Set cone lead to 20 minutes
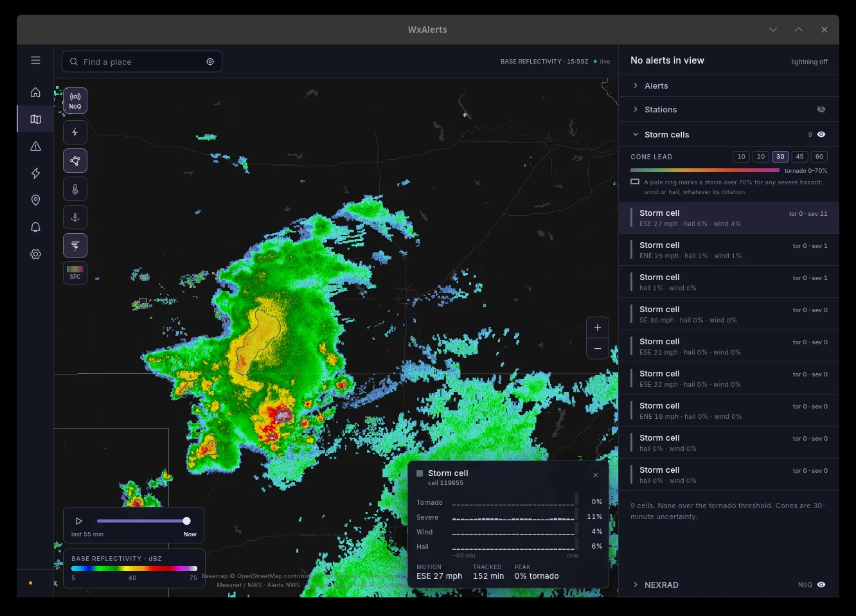856x616 pixels. pyautogui.click(x=761, y=157)
